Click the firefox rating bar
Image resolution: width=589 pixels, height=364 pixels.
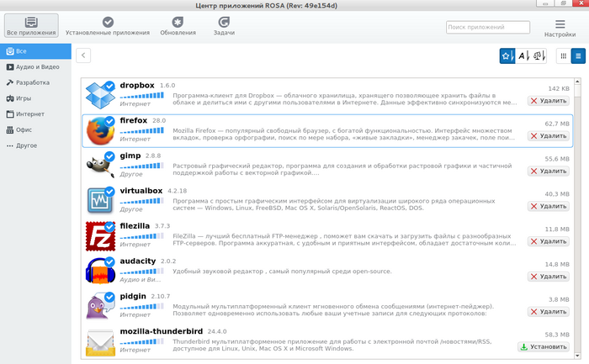[x=142, y=131]
